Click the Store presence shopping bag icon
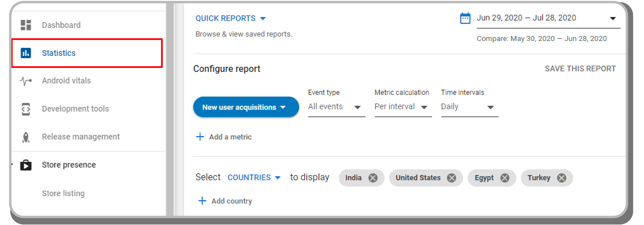This screenshot has width=644, height=225. point(26,165)
